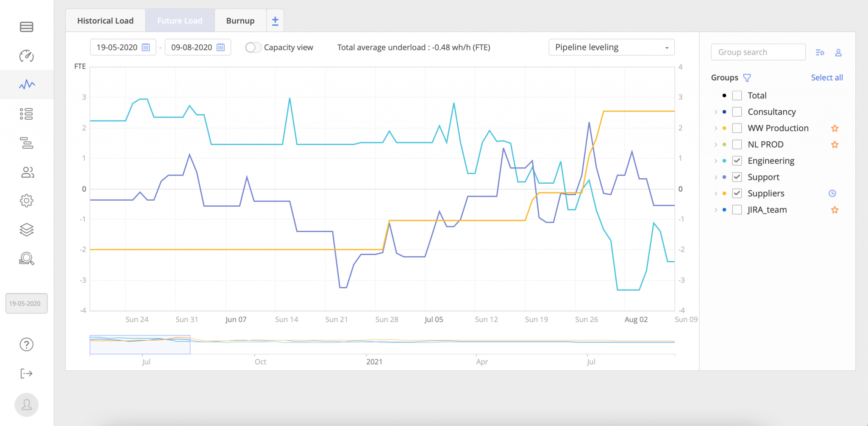Click the logout icon in sidebar
The width and height of the screenshot is (868, 426).
click(26, 373)
